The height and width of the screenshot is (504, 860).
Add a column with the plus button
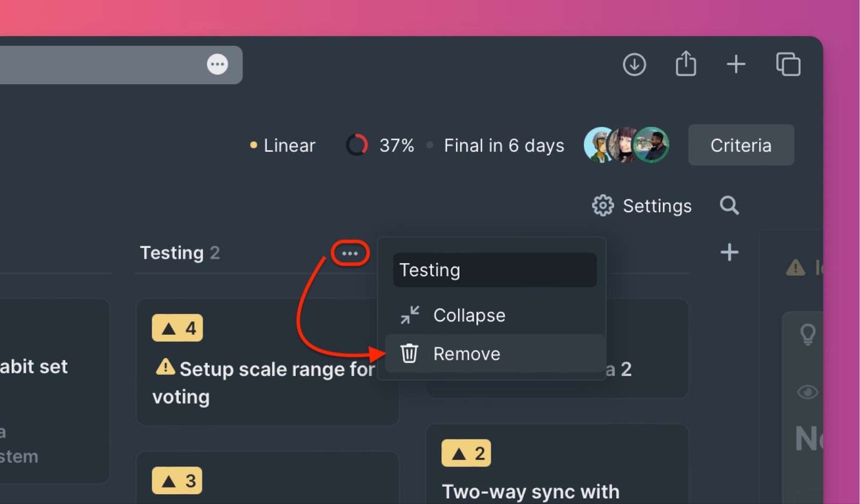click(729, 252)
